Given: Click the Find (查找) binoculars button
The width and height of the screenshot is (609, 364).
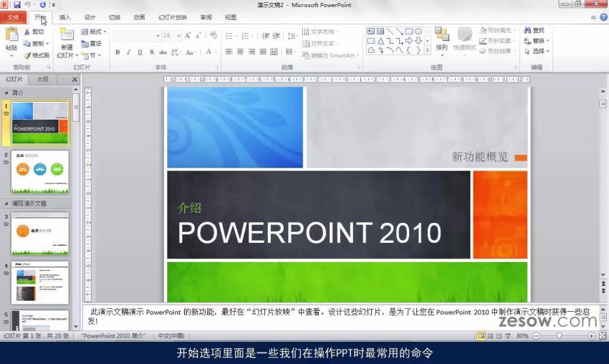Looking at the screenshot, I should point(534,30).
